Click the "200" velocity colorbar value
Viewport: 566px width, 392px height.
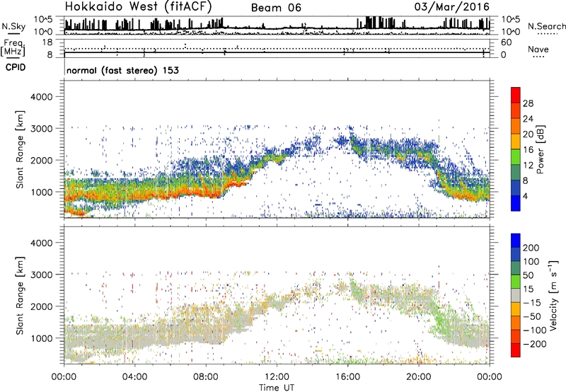(531, 248)
